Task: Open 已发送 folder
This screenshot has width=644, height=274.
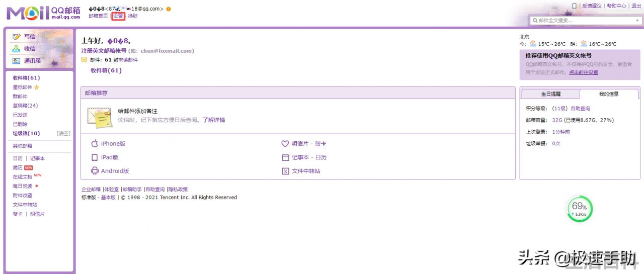Action: (x=20, y=115)
